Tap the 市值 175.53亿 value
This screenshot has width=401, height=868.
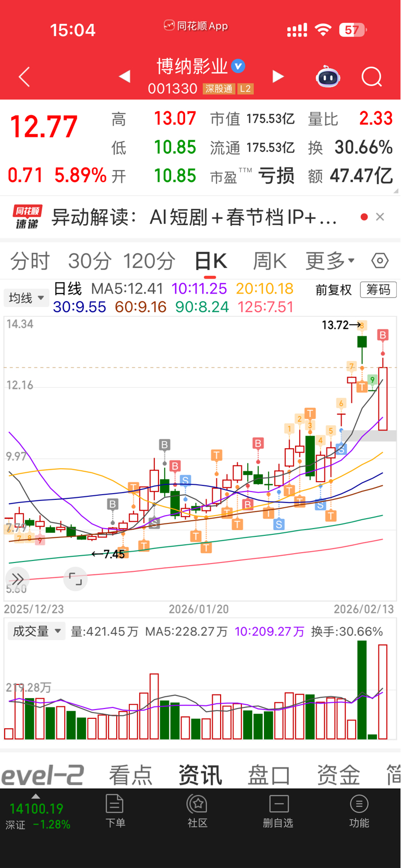(270, 119)
